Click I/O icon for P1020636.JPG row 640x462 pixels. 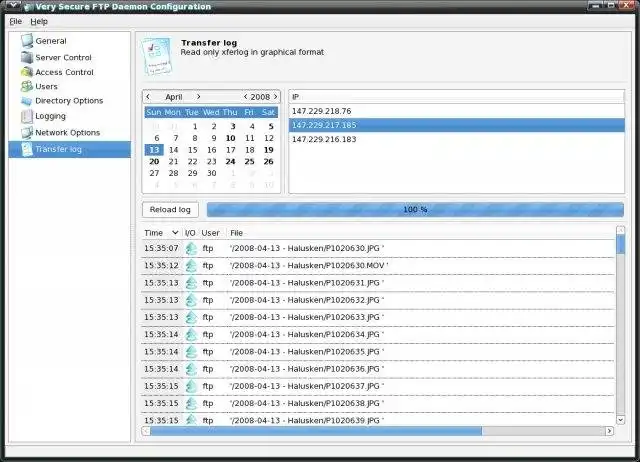click(x=191, y=369)
